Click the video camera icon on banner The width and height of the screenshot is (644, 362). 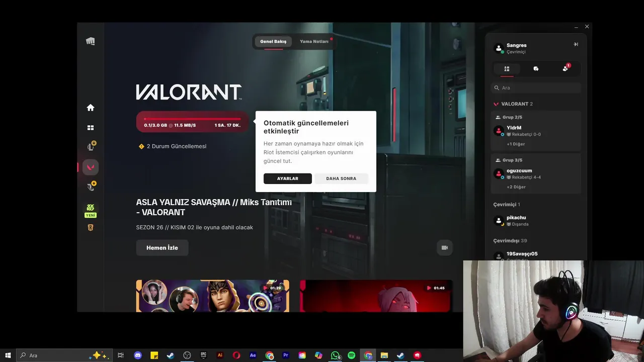445,248
